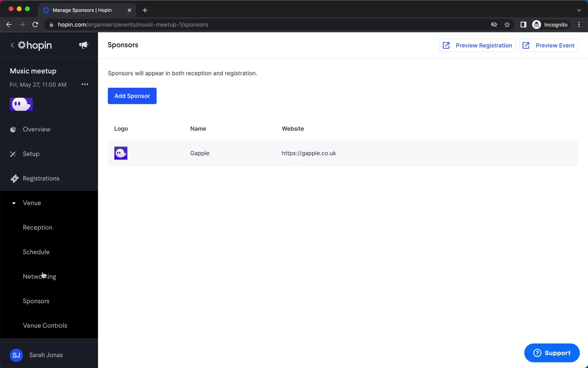Reload the page with the refresh icon
The image size is (588, 368).
pos(35,25)
